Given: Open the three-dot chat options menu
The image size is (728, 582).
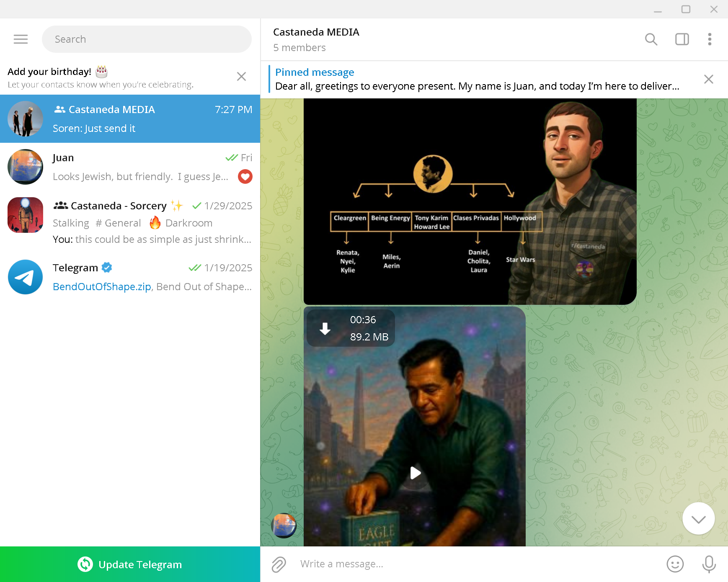Looking at the screenshot, I should [709, 39].
